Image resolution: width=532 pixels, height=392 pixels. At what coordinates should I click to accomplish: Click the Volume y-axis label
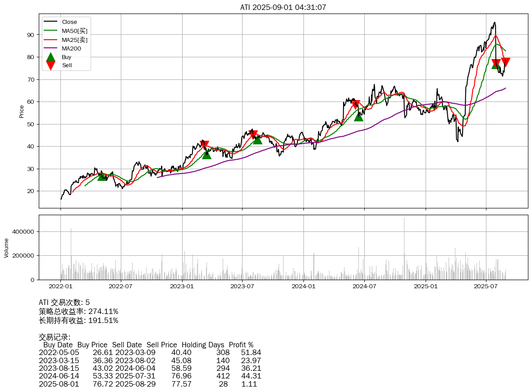[6, 248]
